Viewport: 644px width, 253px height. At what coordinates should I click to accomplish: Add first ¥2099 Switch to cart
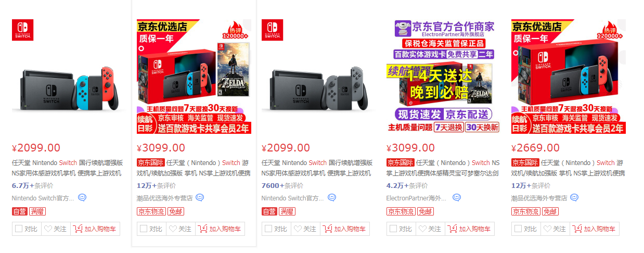95,229
